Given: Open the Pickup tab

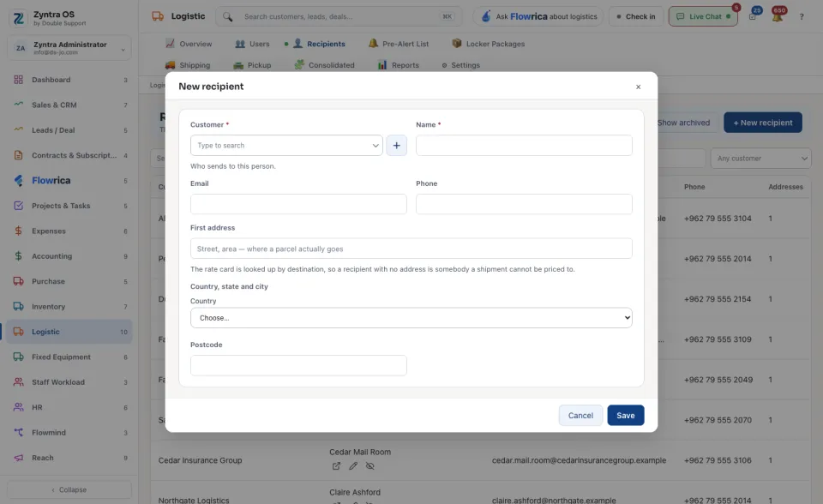Looking at the screenshot, I should (252, 65).
